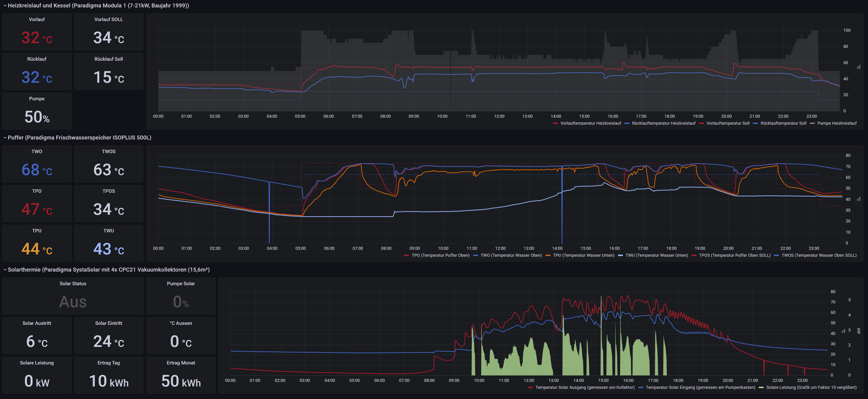Image resolution: width=868 pixels, height=399 pixels.
Task: Toggle Temperatur Solar Ausgang legend series
Action: pyautogui.click(x=585, y=387)
